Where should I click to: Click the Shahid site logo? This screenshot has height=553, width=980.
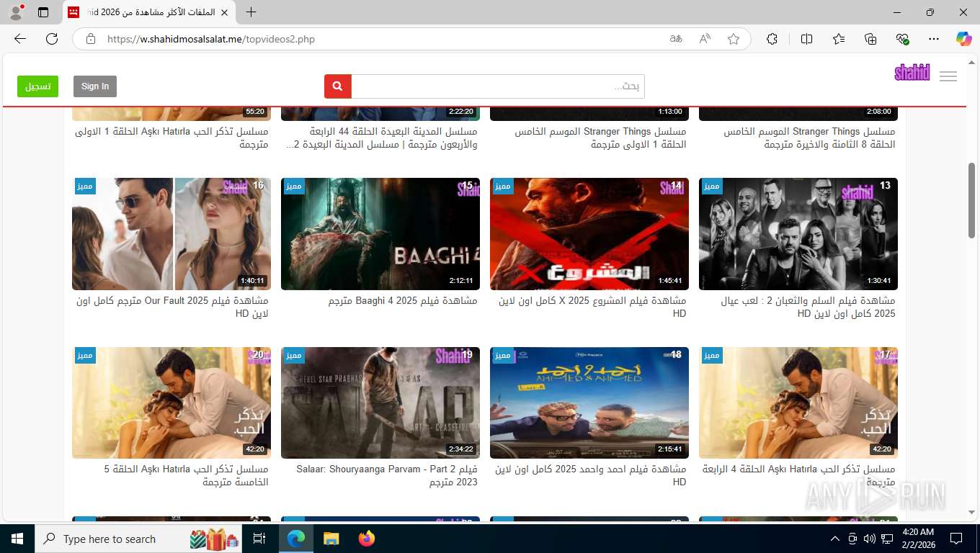912,72
